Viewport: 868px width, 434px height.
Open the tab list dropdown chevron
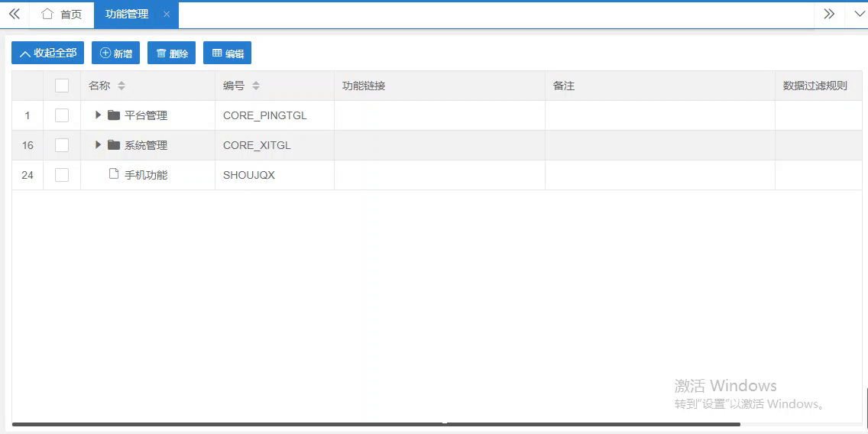(x=858, y=14)
